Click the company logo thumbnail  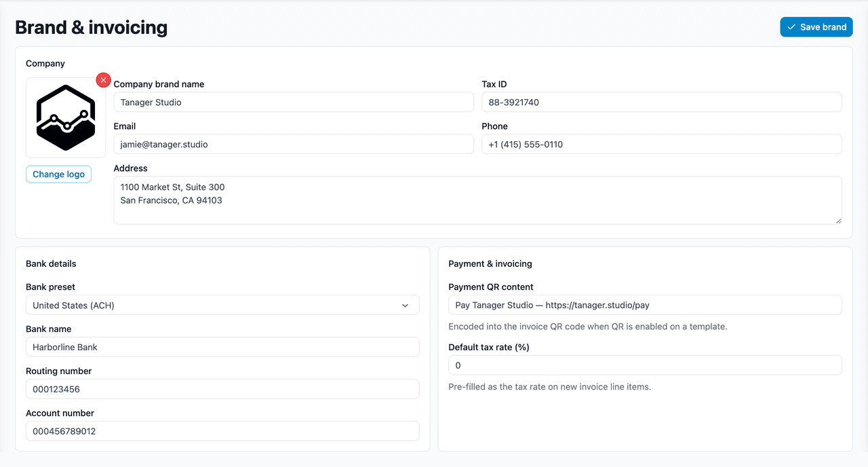point(66,117)
